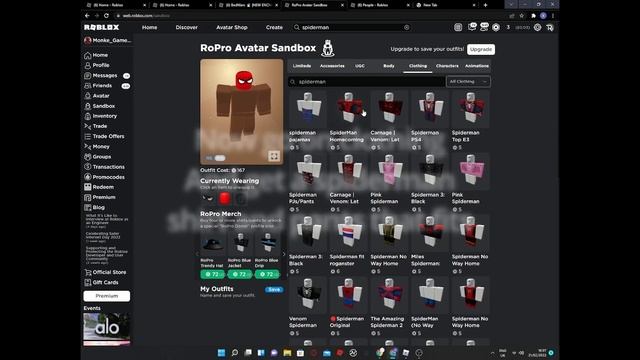Expand the avatar preview to fullscreen

pos(274,156)
